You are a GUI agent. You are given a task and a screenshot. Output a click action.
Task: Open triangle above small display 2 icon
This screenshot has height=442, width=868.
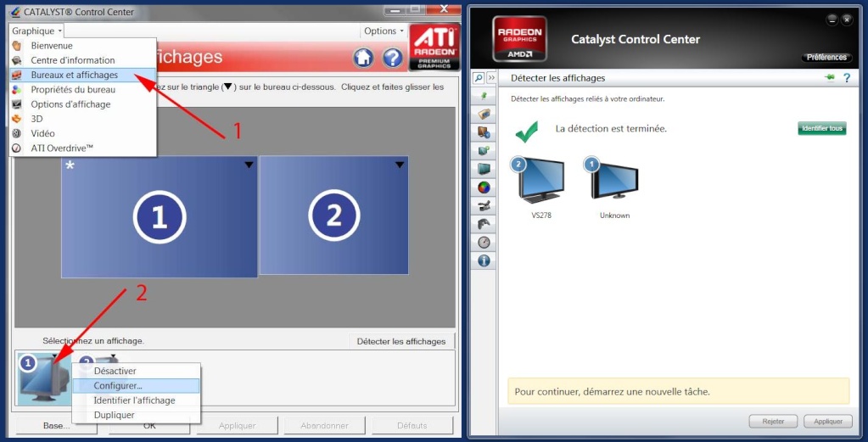pos(113,355)
